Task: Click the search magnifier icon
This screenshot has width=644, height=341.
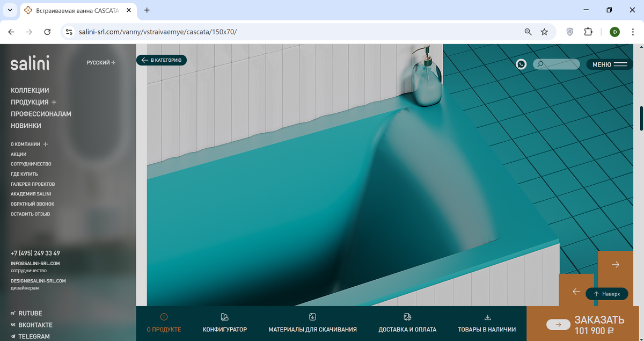Action: 540,64
